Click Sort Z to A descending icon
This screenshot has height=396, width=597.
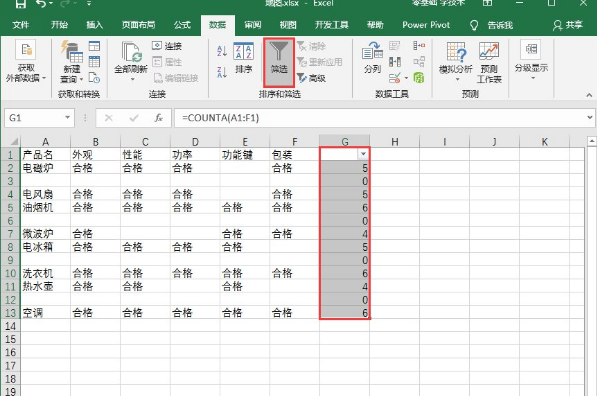pos(222,72)
